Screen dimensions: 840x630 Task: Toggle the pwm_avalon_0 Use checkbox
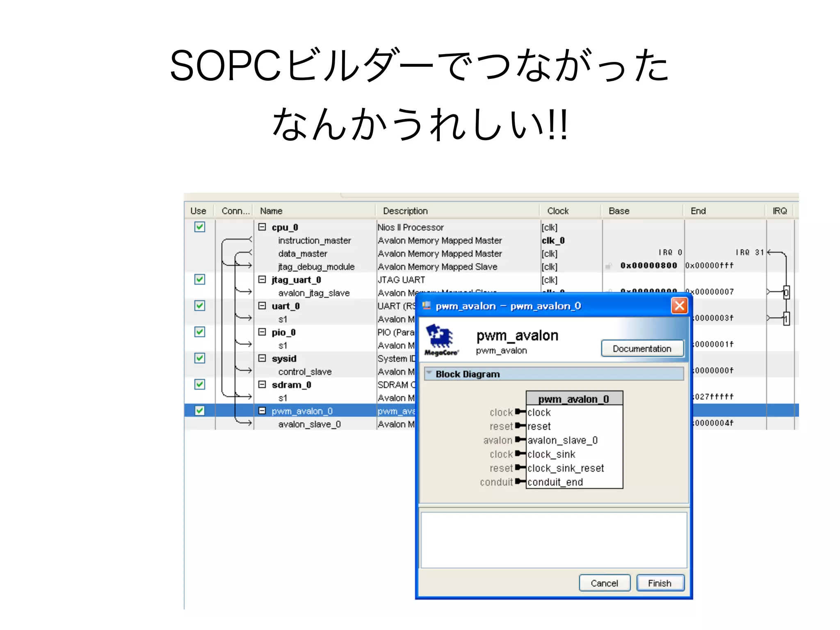200,411
